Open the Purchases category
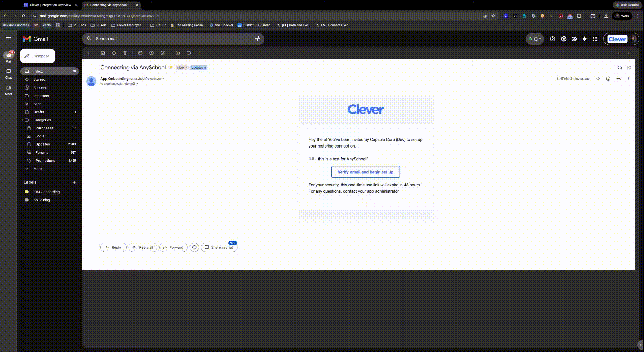Screen dimensions: 644x352 [x=50, y=128]
